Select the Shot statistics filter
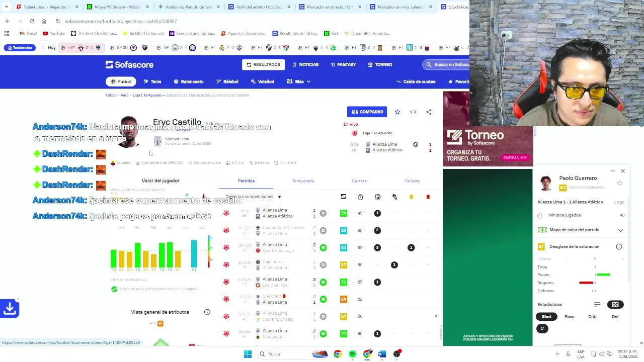Screen dimensions: 644x362 tap(546, 317)
